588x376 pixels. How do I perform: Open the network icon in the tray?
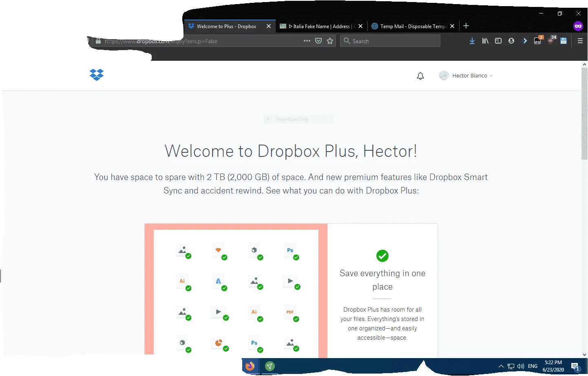coord(511,366)
